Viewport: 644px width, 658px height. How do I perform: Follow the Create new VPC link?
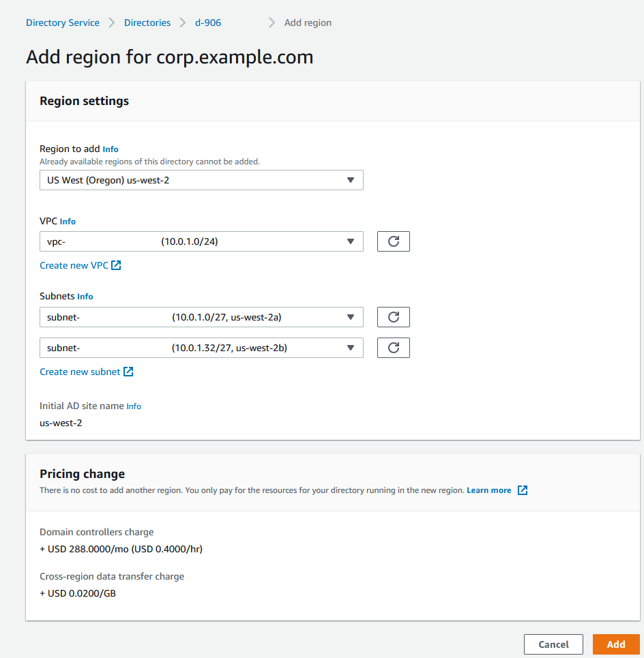coord(74,265)
